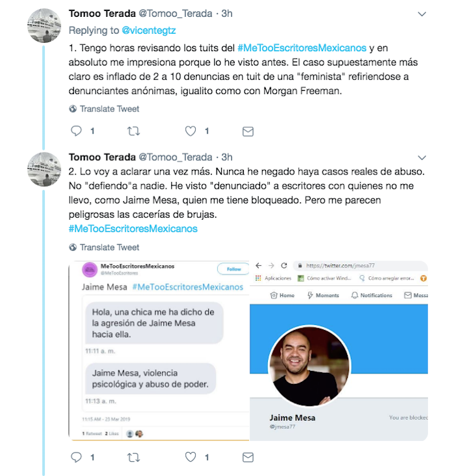Open the Jaime Mesa profile screenshot image
This screenshot has height=476, width=454.
point(339,350)
